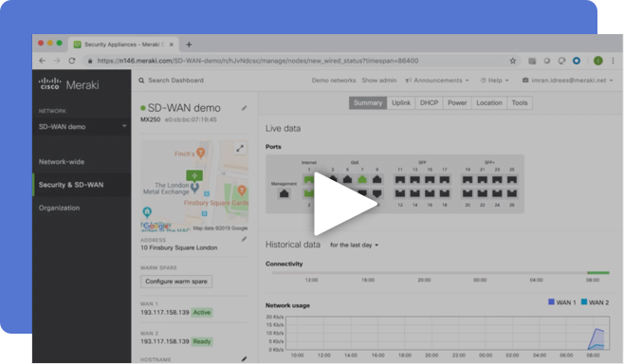Switch to the Tools tab
The image size is (624, 364).
click(520, 102)
